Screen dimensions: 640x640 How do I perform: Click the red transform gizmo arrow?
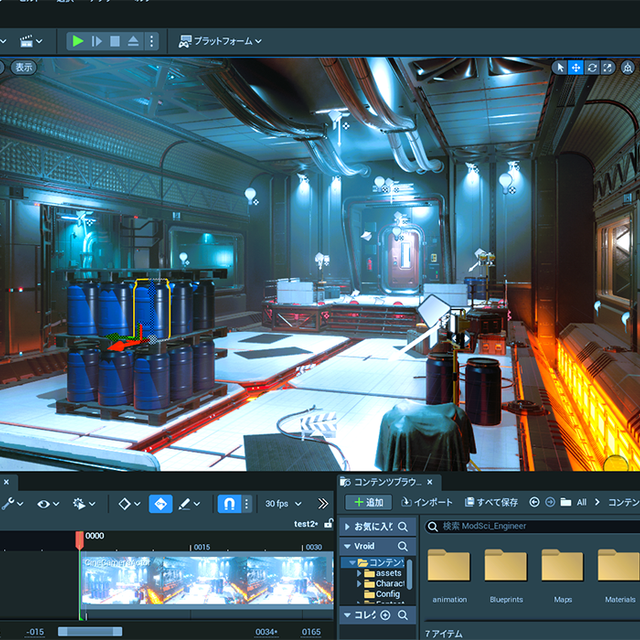point(122,345)
